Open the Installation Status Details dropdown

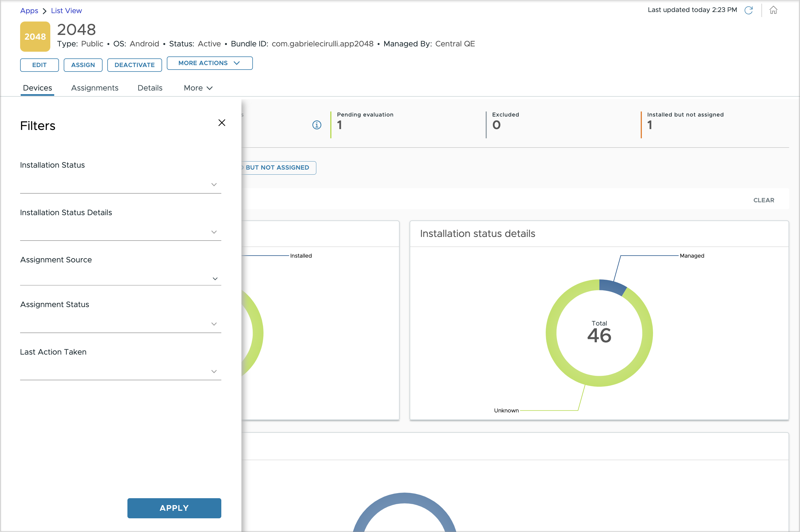point(120,232)
